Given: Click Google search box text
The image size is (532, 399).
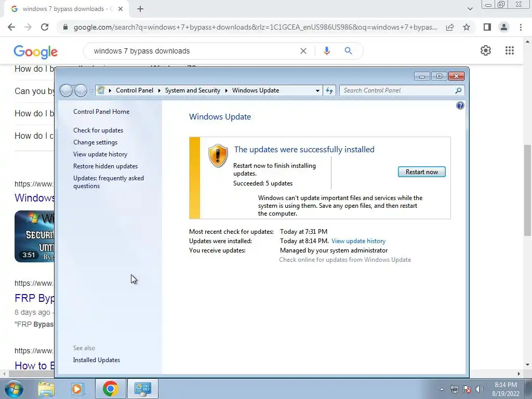Looking at the screenshot, I should point(142,51).
